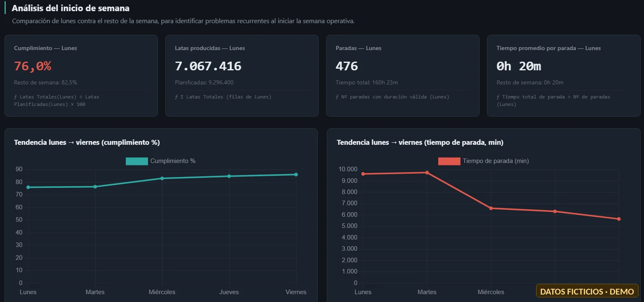This screenshot has height=302, width=644.
Task: Select the Martes data point on compliance line
Action: [95, 187]
